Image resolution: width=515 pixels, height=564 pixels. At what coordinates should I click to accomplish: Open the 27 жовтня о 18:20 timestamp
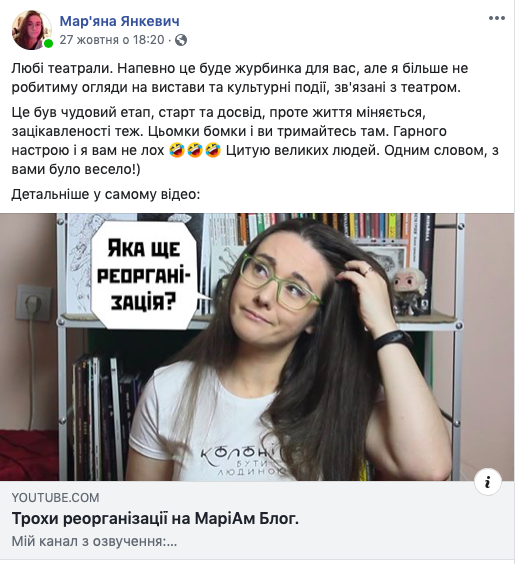112,40
